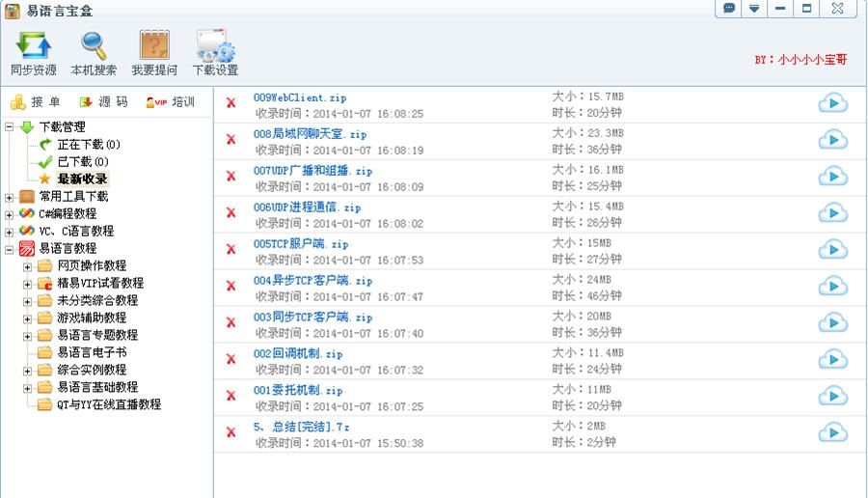Open 我要提问 ask question tool
This screenshot has width=868, height=498.
(154, 54)
